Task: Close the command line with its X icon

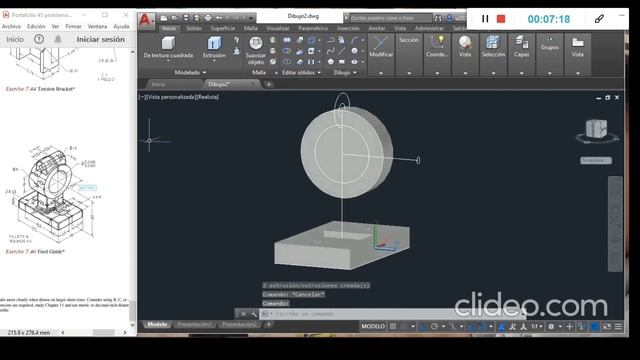Action: pyautogui.click(x=243, y=314)
